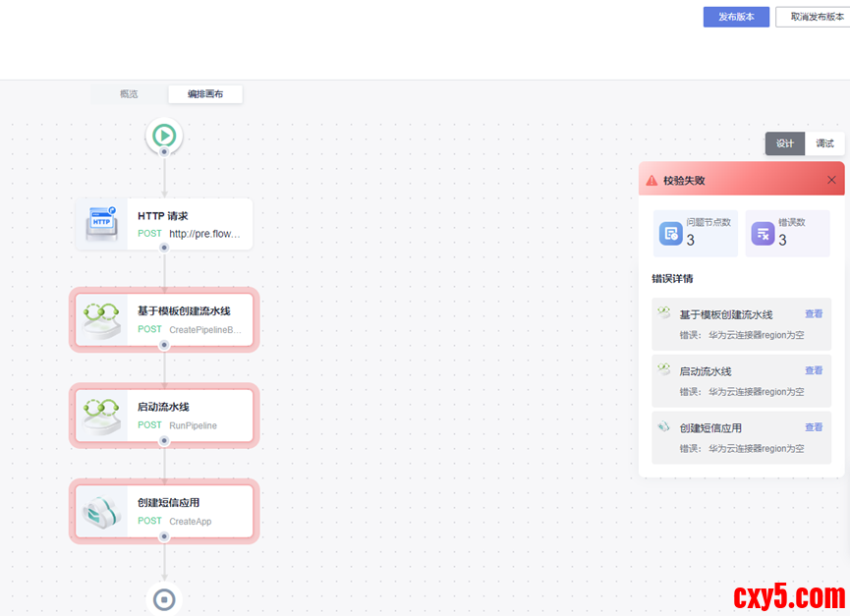Click the 问题节点数 icon in panel
The image size is (850, 616).
click(x=671, y=233)
